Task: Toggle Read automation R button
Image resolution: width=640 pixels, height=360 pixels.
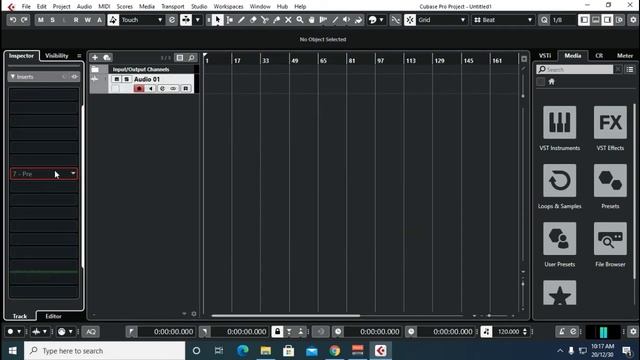Action: [76, 20]
